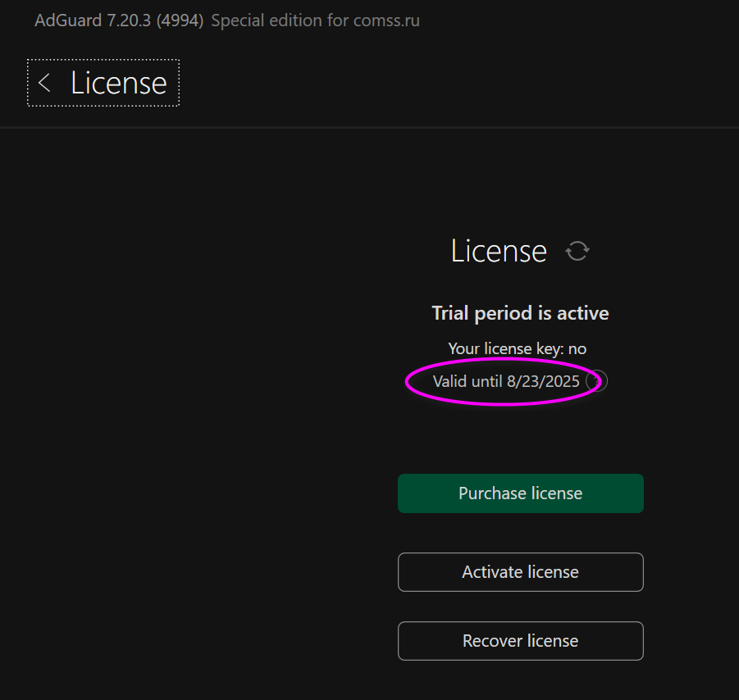Click the "Valid until 8/23/2025" text
Viewport: 739px width, 700px height.
(x=505, y=381)
